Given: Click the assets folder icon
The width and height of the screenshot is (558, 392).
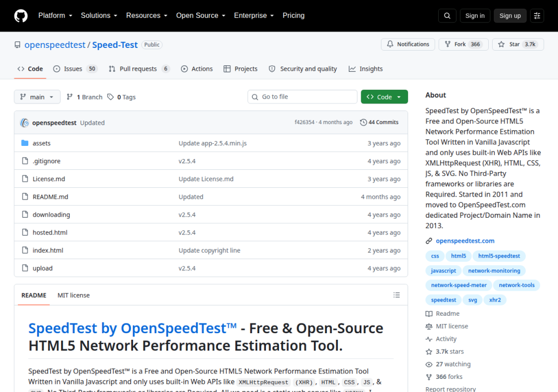Looking at the screenshot, I should (25, 143).
